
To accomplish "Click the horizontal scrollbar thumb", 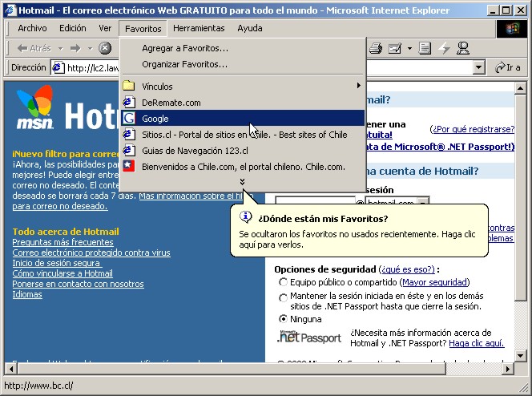I will click(x=232, y=369).
